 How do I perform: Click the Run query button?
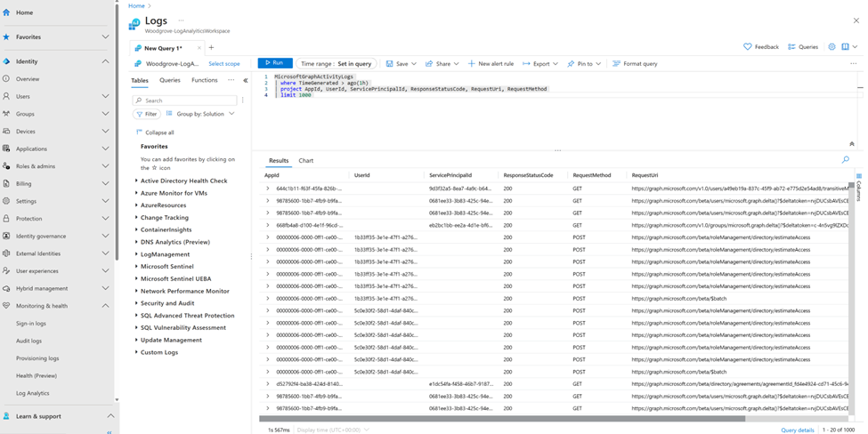(x=274, y=63)
